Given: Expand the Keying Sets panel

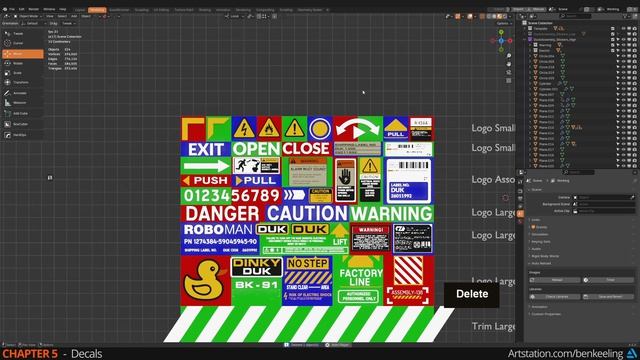Looking at the screenshot, I should coord(541,242).
